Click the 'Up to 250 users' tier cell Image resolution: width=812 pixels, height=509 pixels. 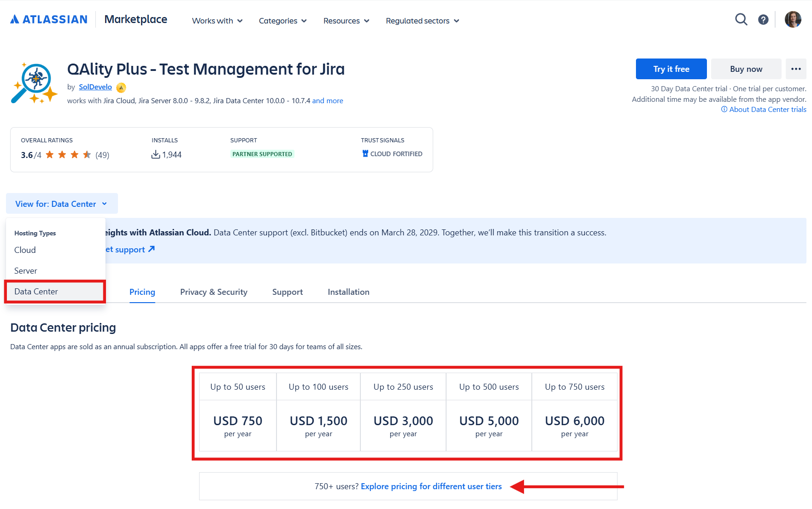(x=403, y=387)
